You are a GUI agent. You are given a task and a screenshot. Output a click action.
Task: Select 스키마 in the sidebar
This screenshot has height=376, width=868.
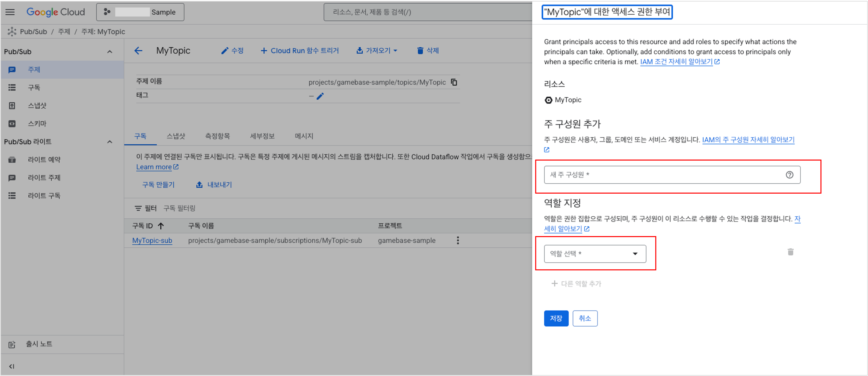[x=37, y=124]
